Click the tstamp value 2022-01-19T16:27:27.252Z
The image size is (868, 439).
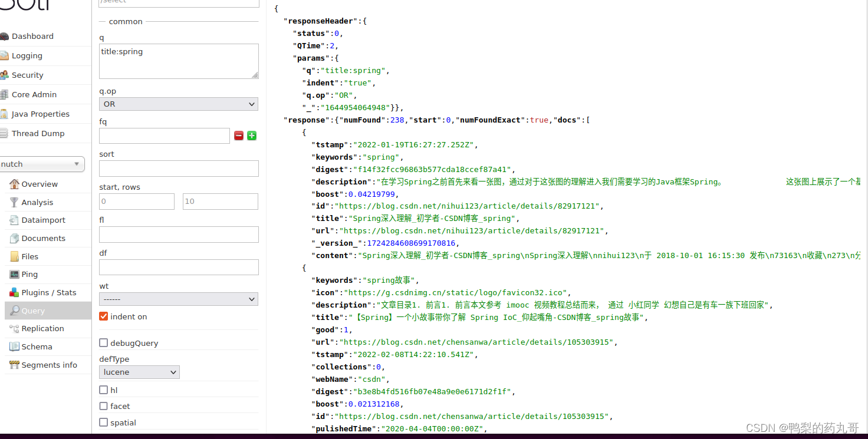point(415,144)
